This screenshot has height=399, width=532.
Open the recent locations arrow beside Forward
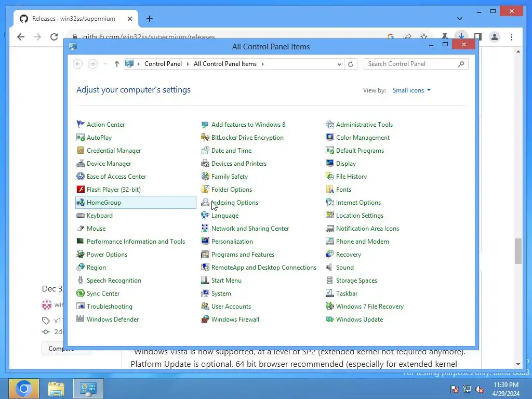tap(105, 64)
